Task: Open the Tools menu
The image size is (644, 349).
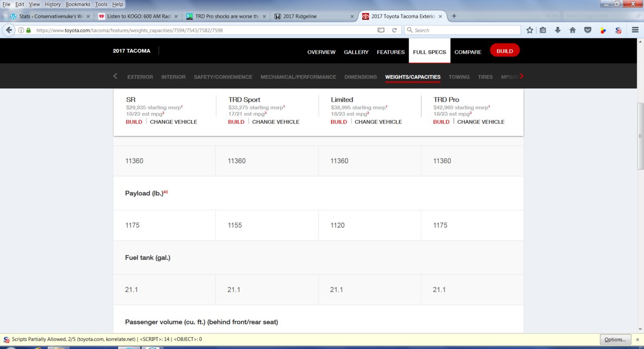Action: (101, 4)
